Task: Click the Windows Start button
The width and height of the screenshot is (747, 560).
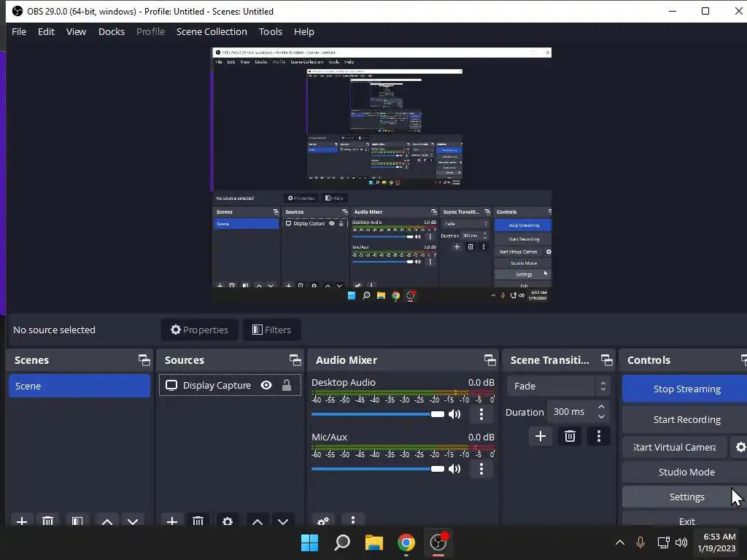Action: tap(309, 542)
